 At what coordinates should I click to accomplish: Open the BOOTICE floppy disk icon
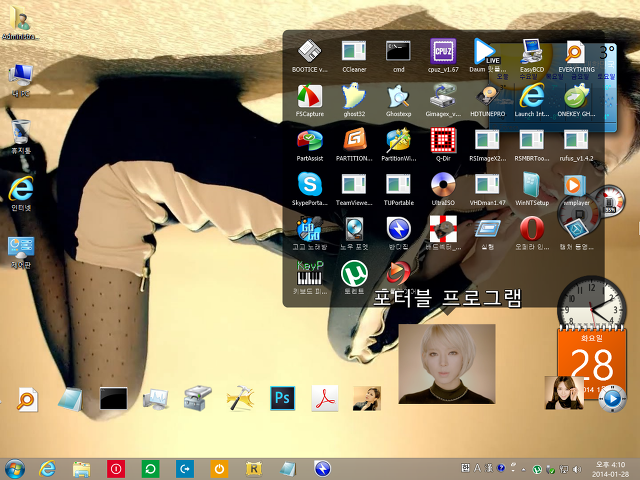310,52
